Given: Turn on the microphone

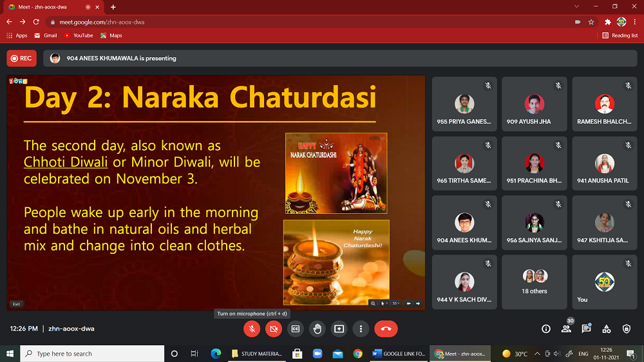Looking at the screenshot, I should point(252,329).
